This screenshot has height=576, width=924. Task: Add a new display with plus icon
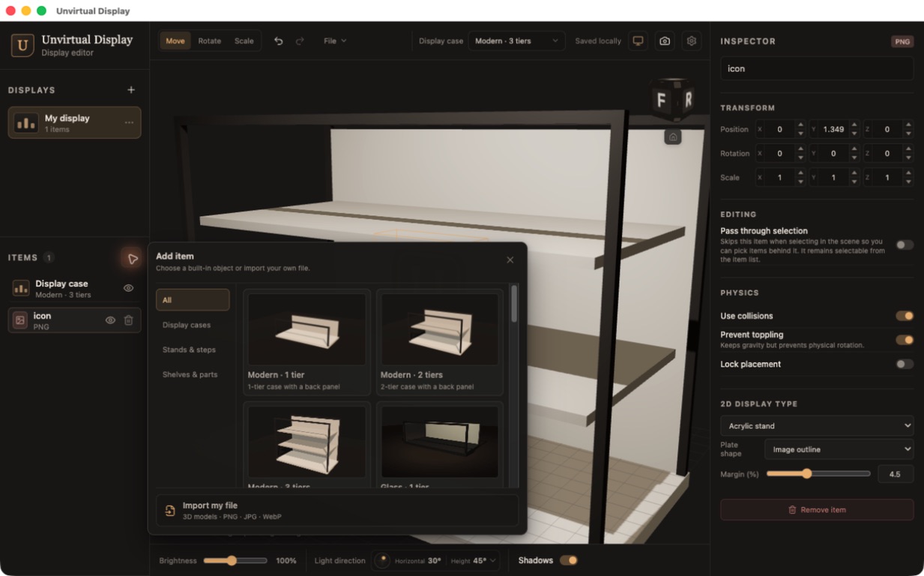[x=131, y=90]
